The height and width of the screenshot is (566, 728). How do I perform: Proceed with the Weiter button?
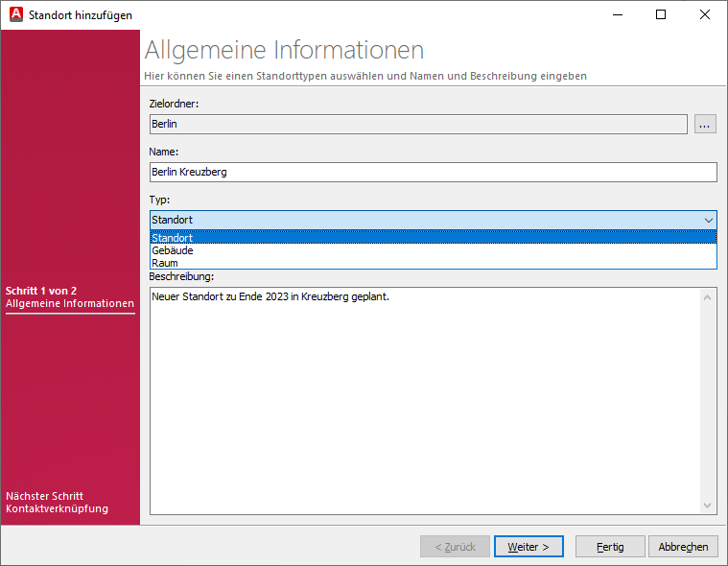528,547
